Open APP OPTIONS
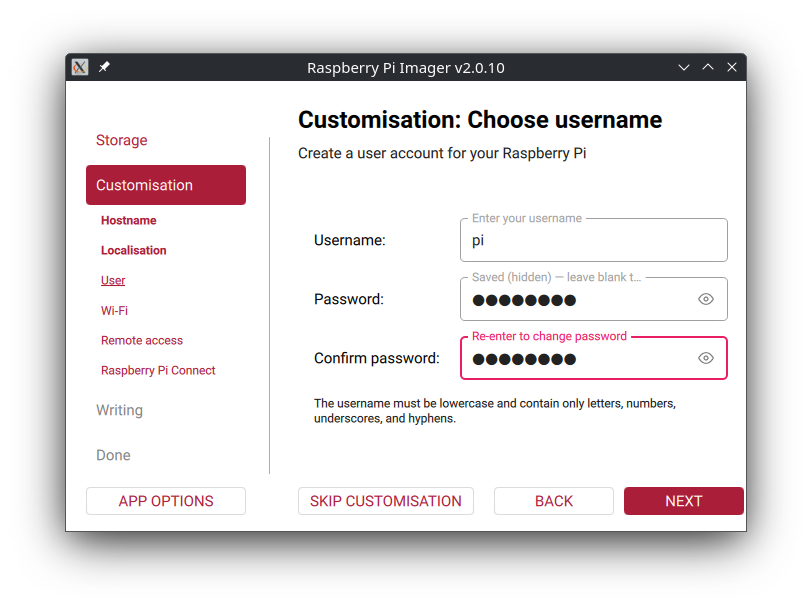Screen dimensions: 812x609 [166, 501]
